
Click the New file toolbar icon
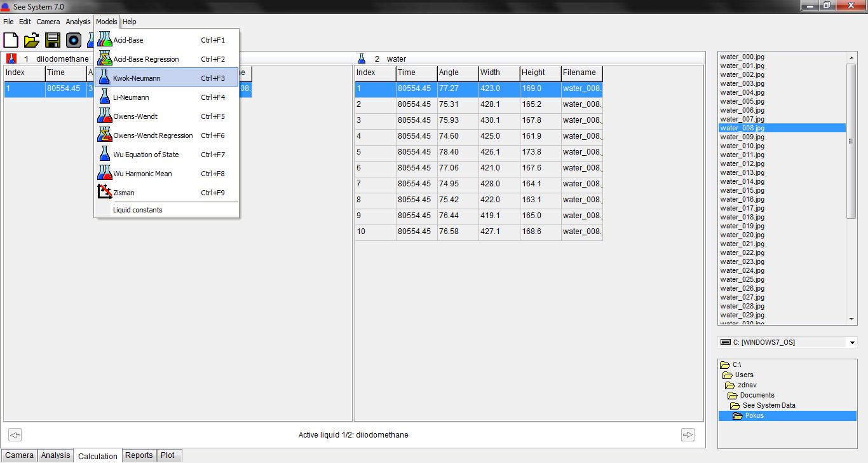[x=11, y=40]
